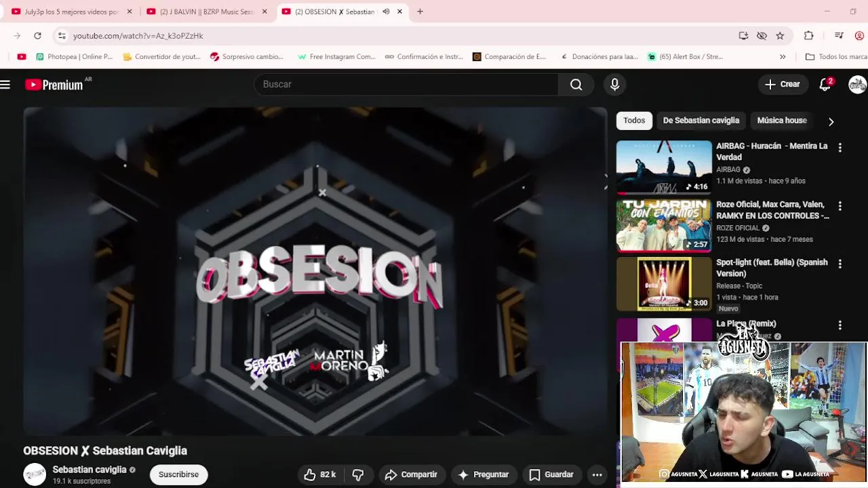The height and width of the screenshot is (488, 868).
Task: Close the J BALVIN BZRP tab
Action: point(264,12)
